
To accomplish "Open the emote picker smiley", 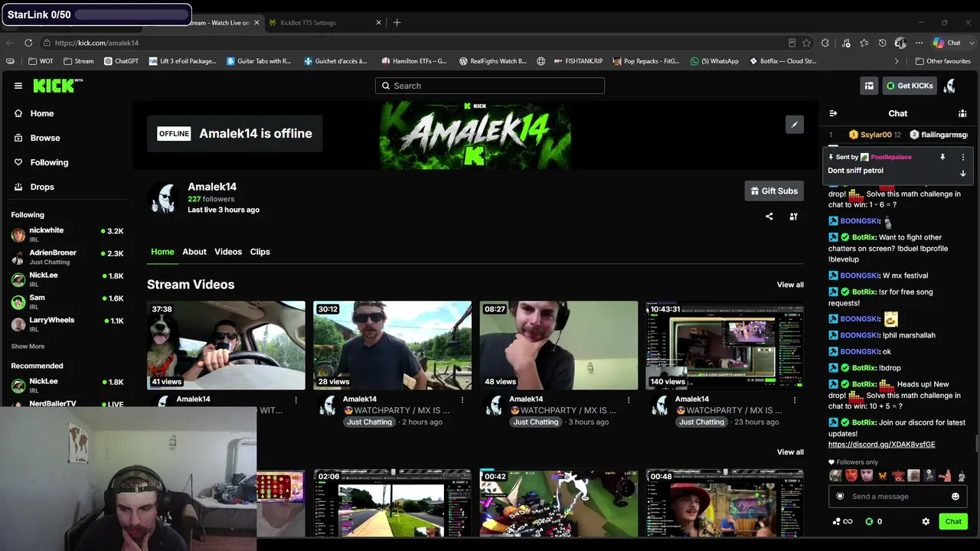I will tap(955, 496).
